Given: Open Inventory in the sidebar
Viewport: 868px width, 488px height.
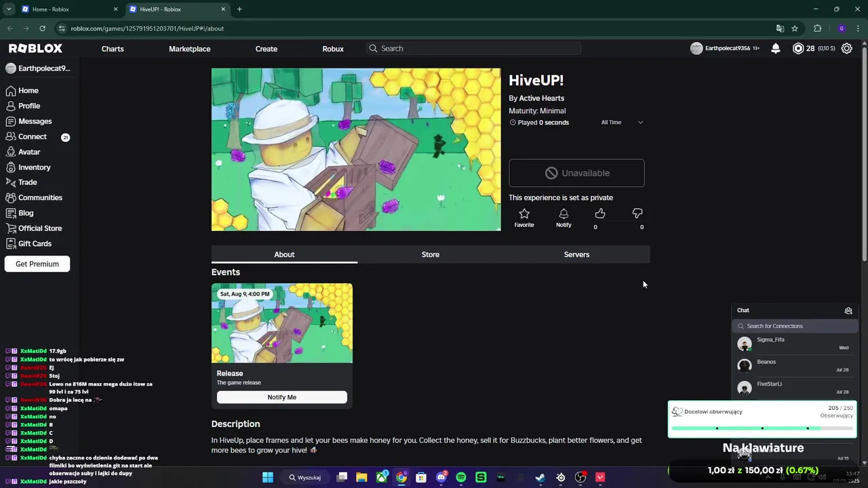Looking at the screenshot, I should pos(34,167).
